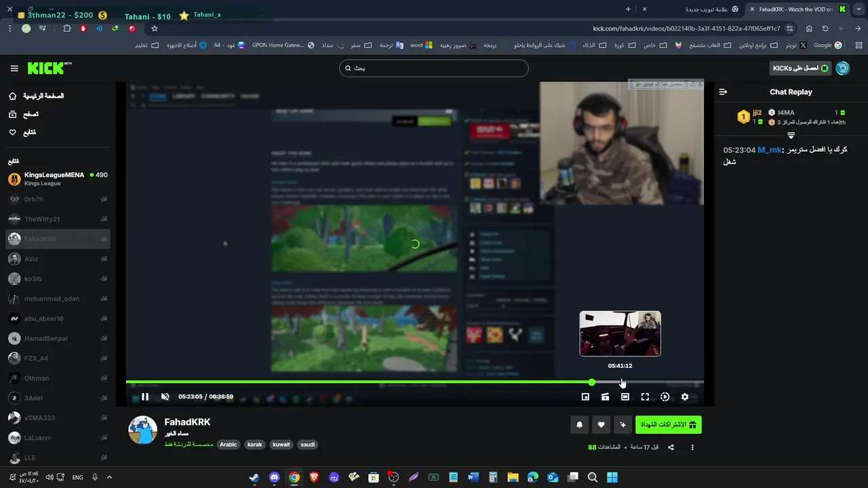Unmute the video player volume
The image size is (868, 488).
pyautogui.click(x=165, y=396)
